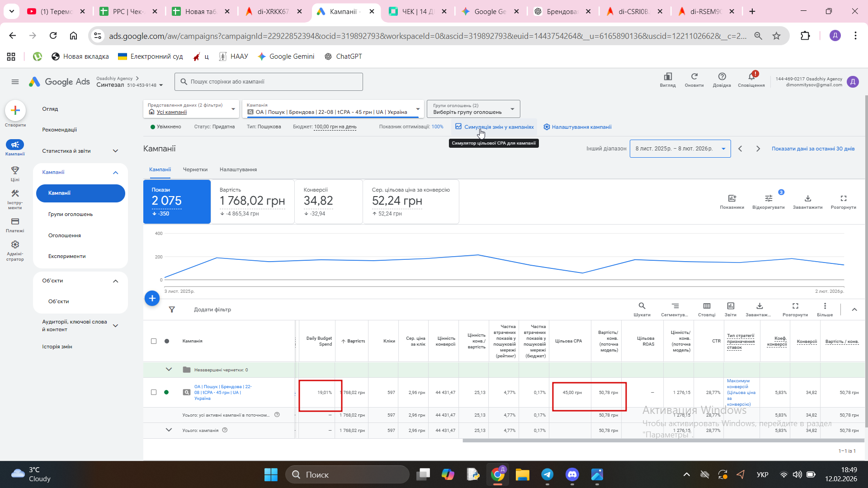Screen dimensions: 868x488
Task: Click the Refresh (Оновити) icon
Action: pyautogui.click(x=694, y=77)
